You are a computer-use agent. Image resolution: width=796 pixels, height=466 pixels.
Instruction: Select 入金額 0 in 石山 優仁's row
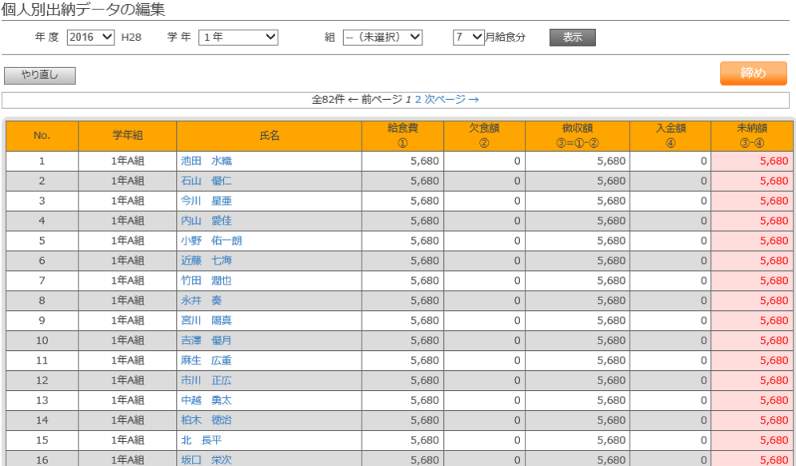tap(671, 181)
